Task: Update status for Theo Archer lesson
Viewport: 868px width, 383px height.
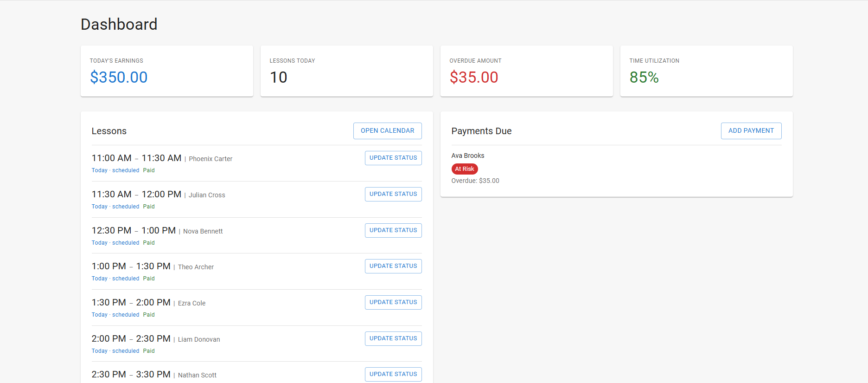Action: click(393, 266)
